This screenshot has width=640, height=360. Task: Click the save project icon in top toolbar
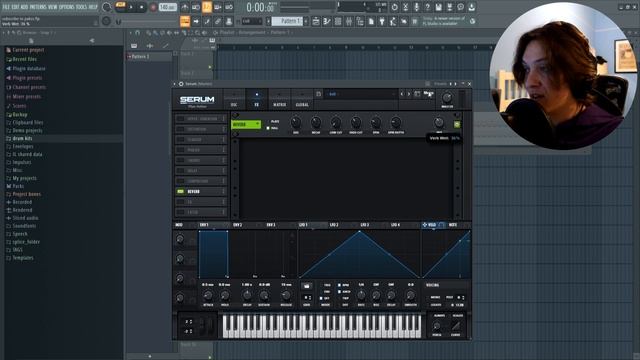click(x=438, y=7)
